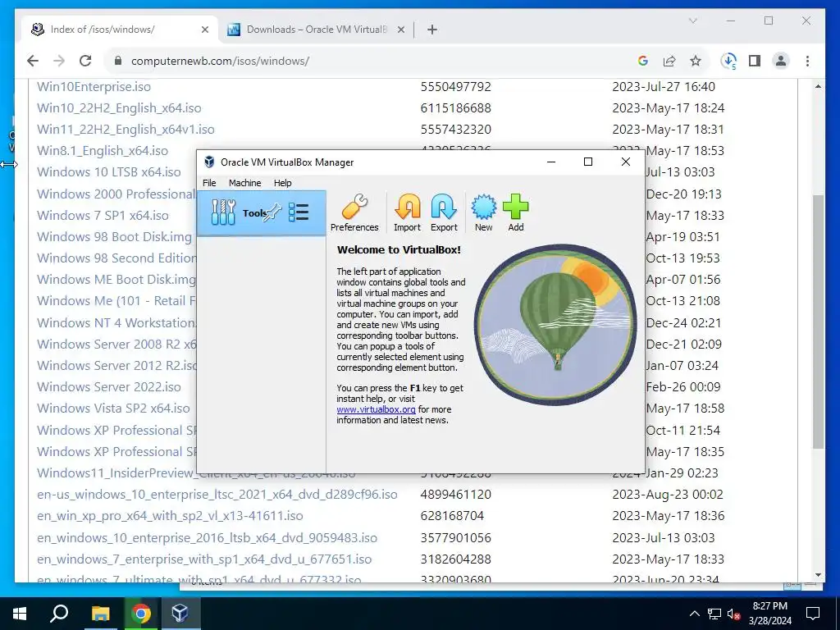This screenshot has height=630, width=840.
Task: Click the Import appliance icon
Action: click(407, 212)
